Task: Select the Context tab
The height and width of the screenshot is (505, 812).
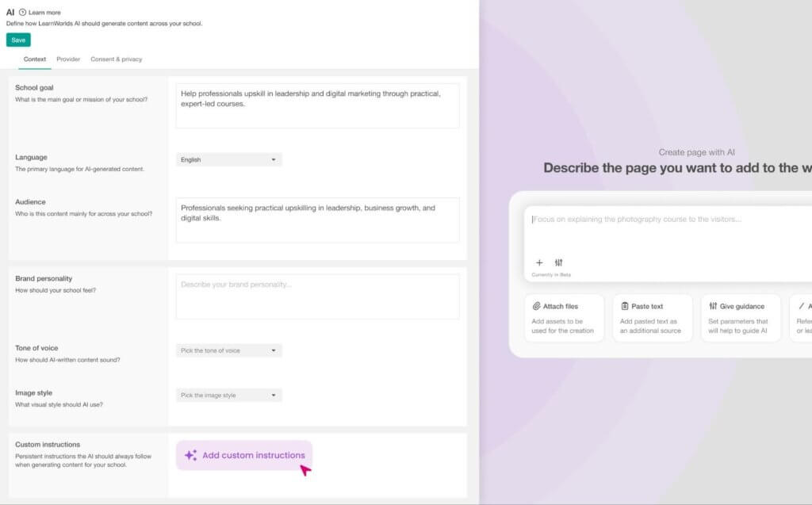Action: tap(35, 59)
